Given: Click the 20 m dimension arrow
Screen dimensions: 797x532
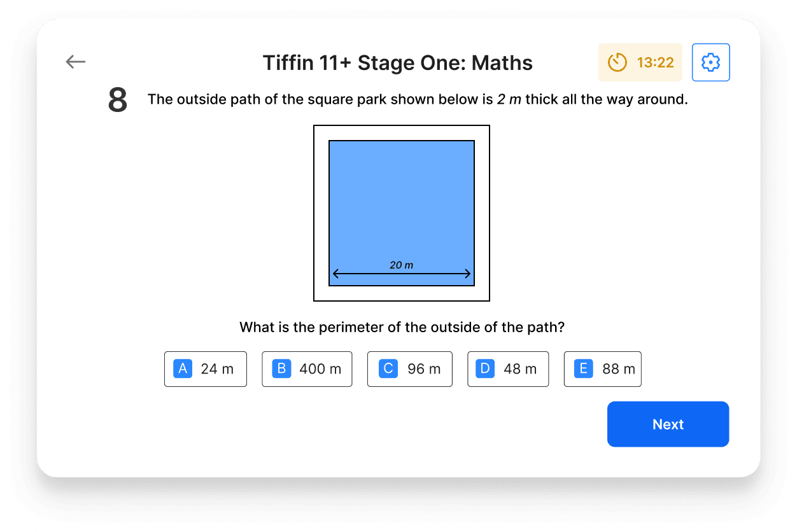Looking at the screenshot, I should point(401,272).
